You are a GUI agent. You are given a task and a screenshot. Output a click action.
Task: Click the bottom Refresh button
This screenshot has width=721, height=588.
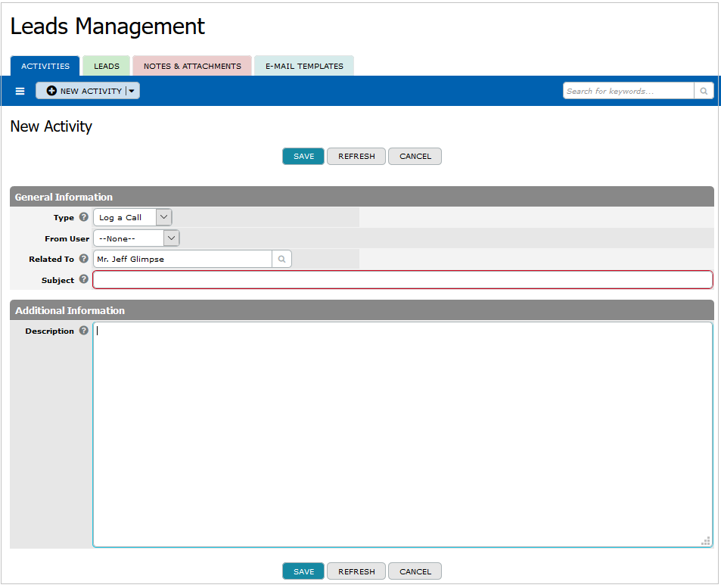[356, 571]
